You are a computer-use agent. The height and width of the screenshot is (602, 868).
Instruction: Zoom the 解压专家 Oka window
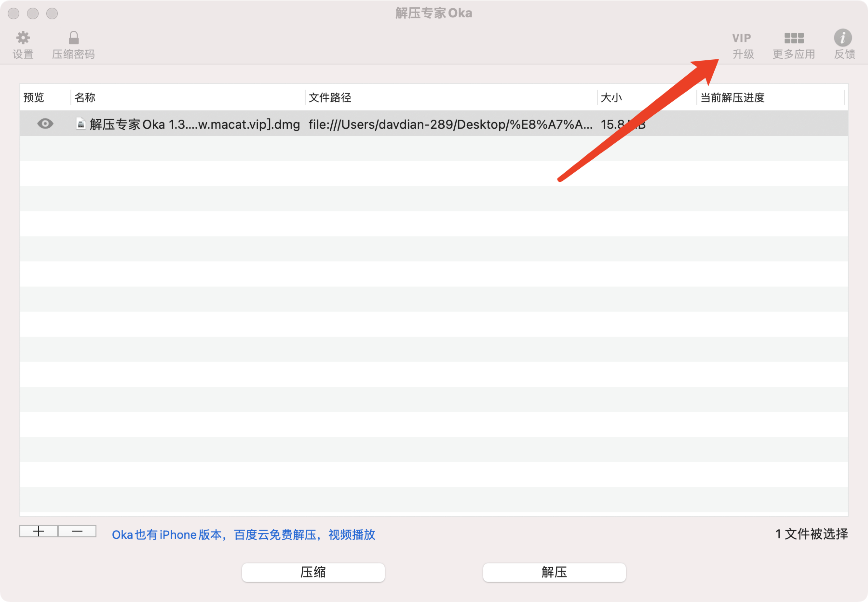[x=52, y=13]
